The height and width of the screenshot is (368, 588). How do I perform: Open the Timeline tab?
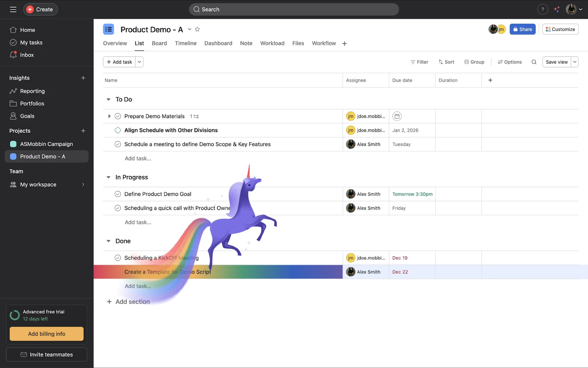[x=186, y=43]
